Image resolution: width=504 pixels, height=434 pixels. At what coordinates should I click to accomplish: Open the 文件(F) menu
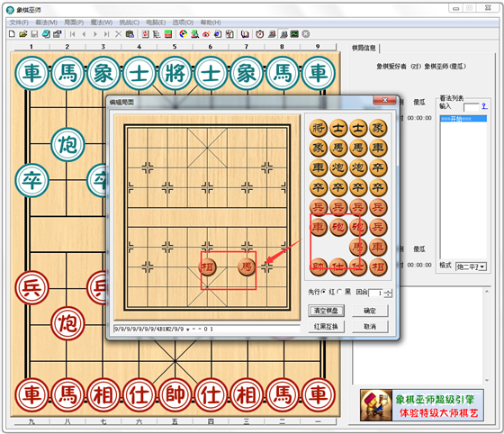click(19, 23)
